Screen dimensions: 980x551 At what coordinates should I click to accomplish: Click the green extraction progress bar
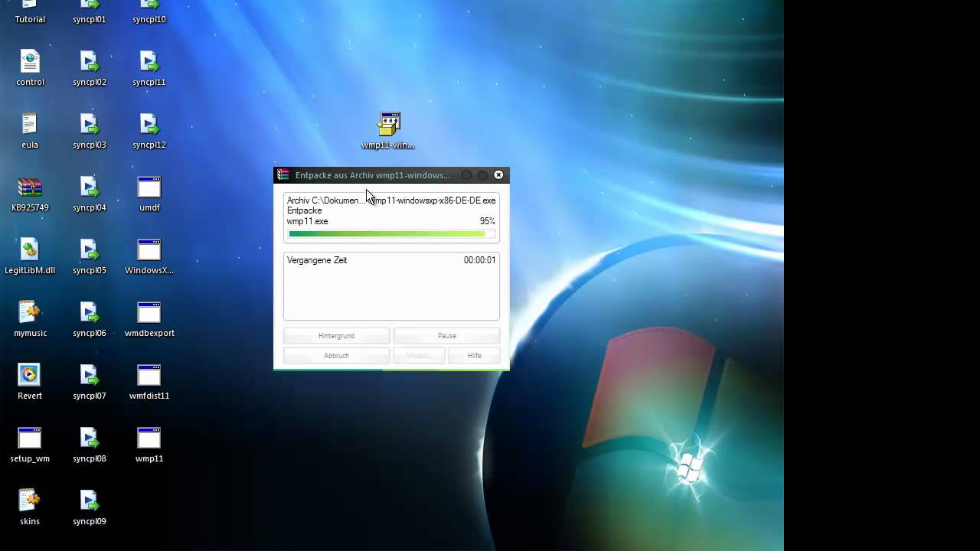[391, 234]
